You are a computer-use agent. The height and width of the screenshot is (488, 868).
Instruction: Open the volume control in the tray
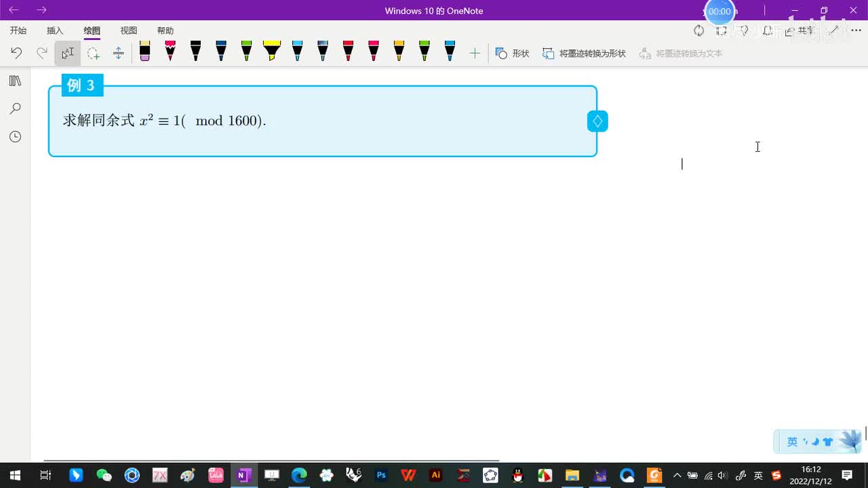[x=722, y=475]
